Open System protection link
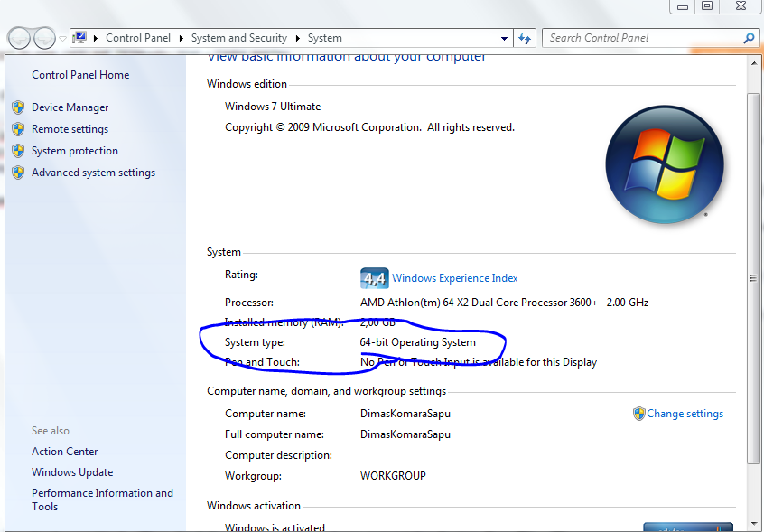764x532 pixels. click(x=75, y=151)
